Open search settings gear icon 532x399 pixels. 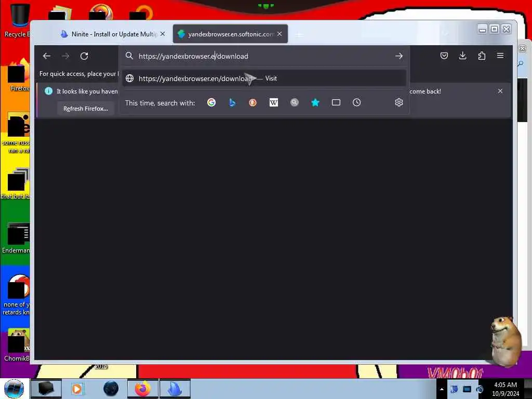399,102
